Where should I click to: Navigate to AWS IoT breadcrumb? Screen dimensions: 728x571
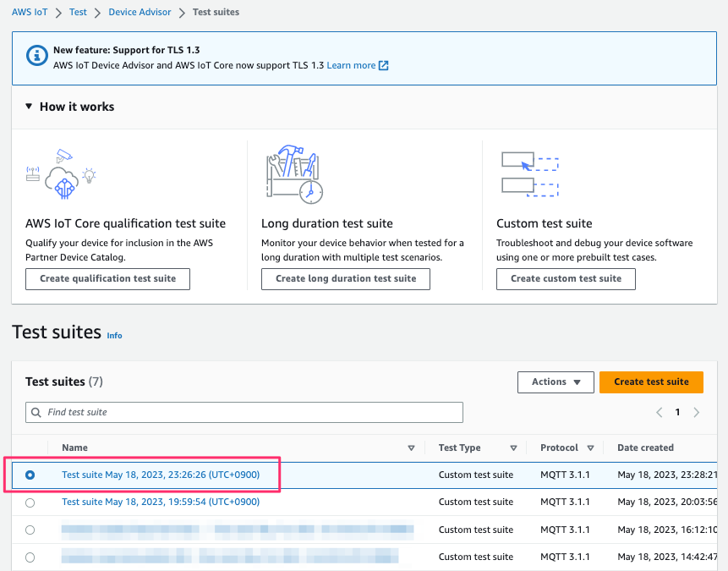tap(30, 13)
